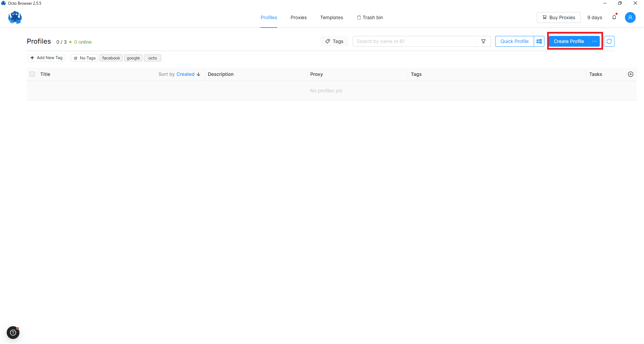
Task: Open the Templates section
Action: (332, 17)
